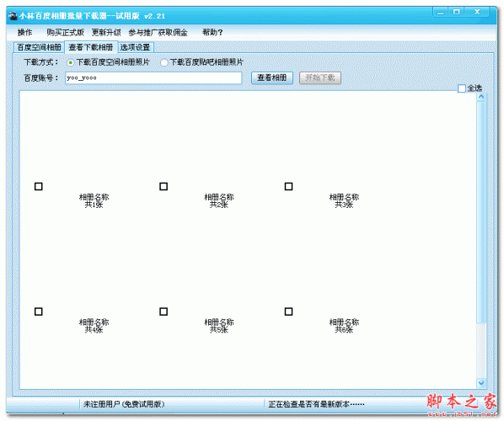The height and width of the screenshot is (421, 504).
Task: Click 未注册用户 (免费试用版) status text
Action: [124, 404]
